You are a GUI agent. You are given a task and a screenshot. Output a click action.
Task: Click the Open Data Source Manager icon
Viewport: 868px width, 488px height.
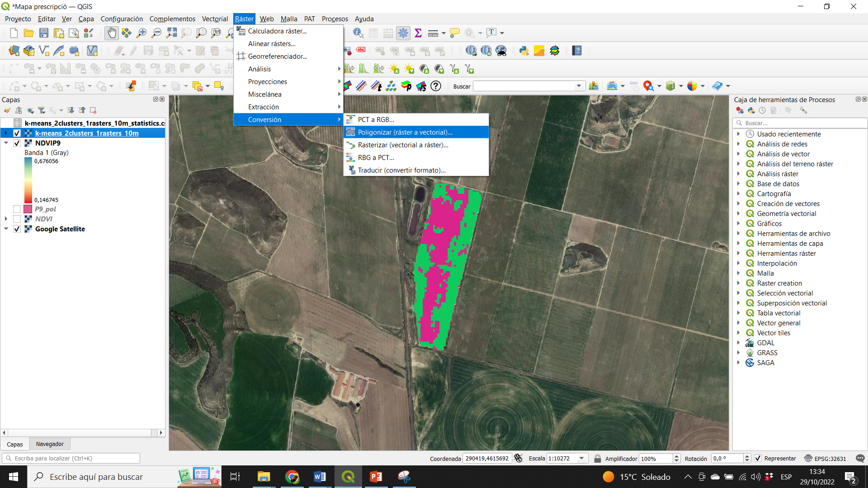[14, 51]
